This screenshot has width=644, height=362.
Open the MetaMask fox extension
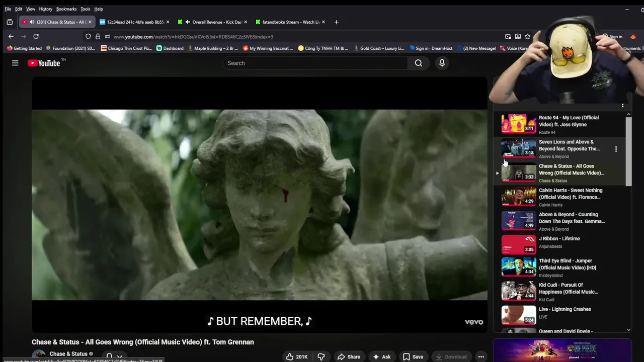[633, 37]
